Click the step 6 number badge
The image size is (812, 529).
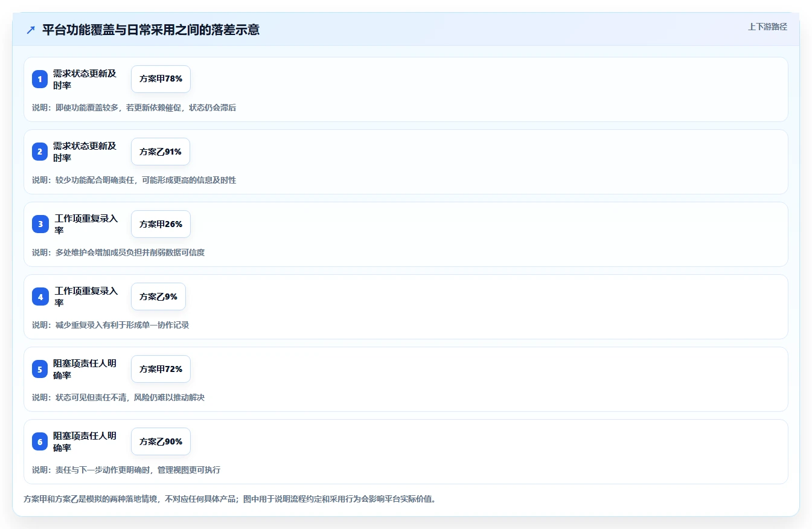[40, 441]
